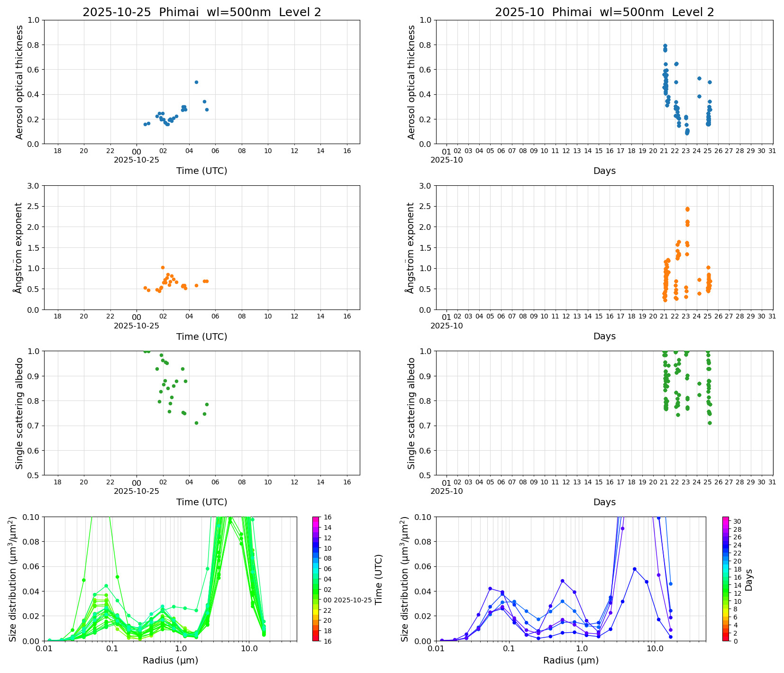Click the '2025-10' label under the Days axis
The image size is (784, 673).
tap(447, 160)
